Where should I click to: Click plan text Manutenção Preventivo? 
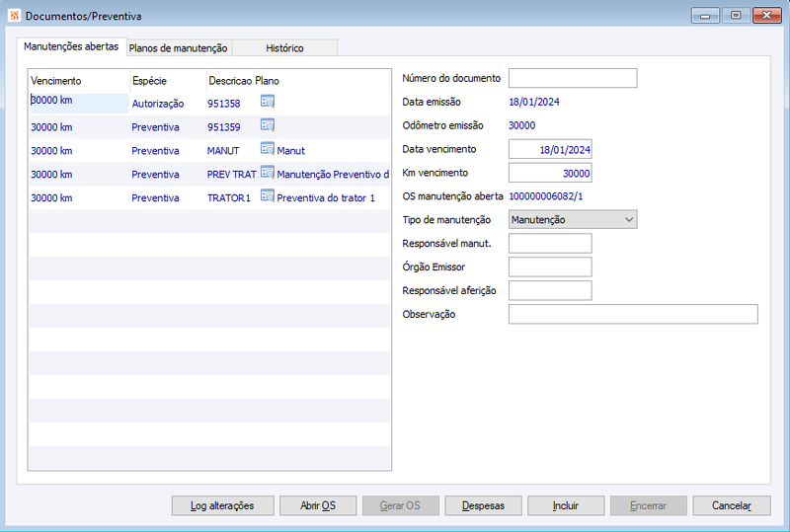tap(333, 175)
